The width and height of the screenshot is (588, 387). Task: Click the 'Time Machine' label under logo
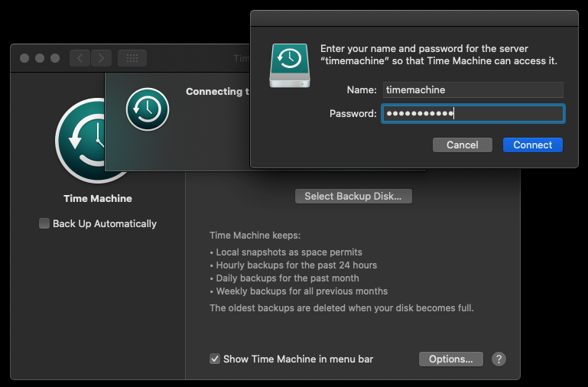(98, 198)
